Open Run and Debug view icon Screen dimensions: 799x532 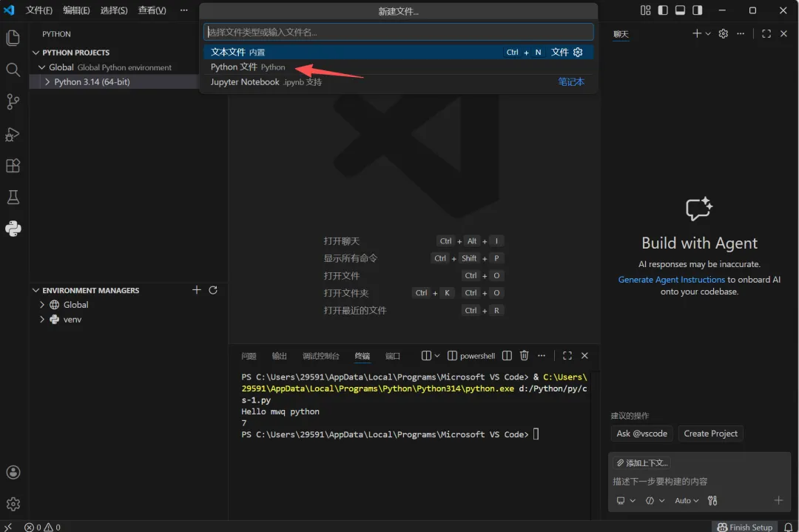click(x=13, y=134)
